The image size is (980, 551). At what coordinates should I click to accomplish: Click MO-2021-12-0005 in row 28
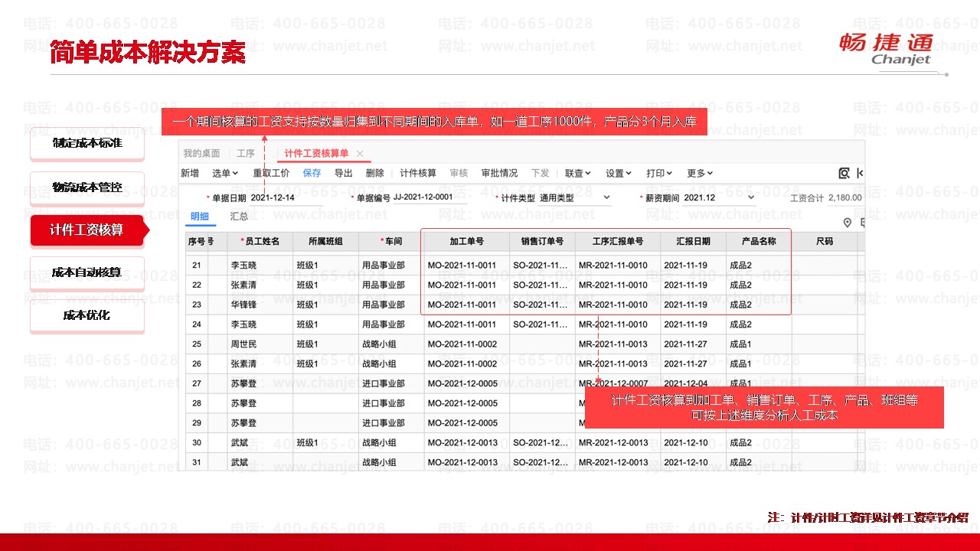[x=462, y=403]
